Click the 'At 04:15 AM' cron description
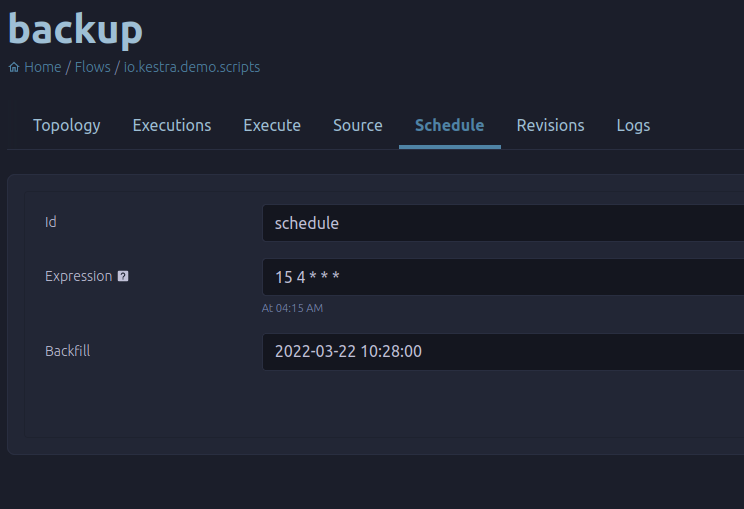 pos(292,308)
